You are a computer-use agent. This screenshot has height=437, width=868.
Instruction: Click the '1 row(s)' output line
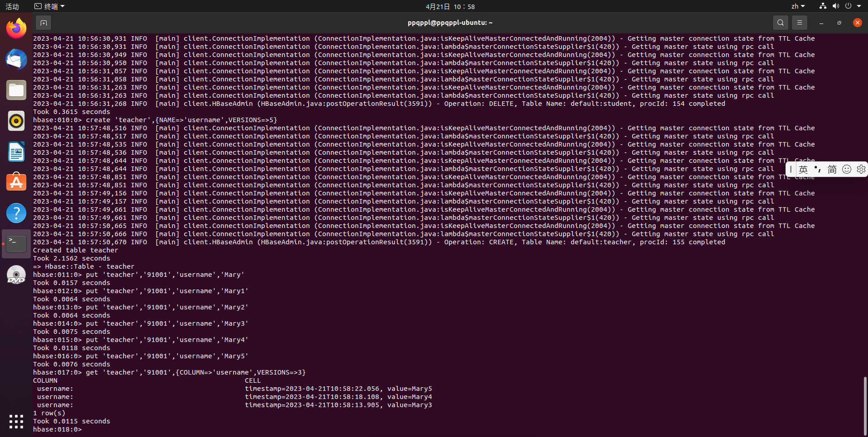pyautogui.click(x=49, y=413)
